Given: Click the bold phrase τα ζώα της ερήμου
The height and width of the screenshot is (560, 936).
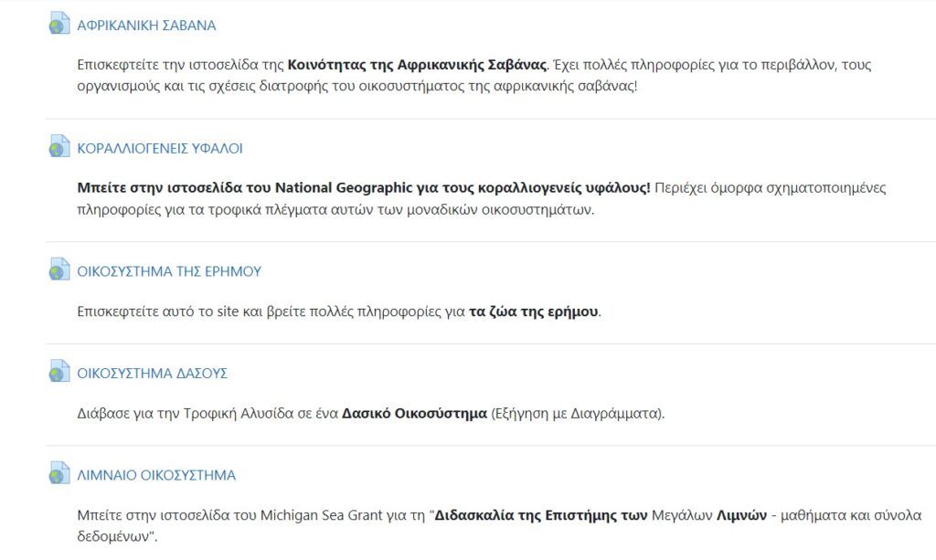Looking at the screenshot, I should [x=534, y=312].
